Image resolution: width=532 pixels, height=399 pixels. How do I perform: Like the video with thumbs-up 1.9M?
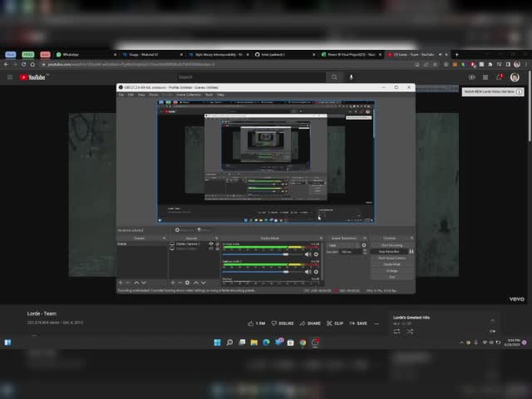[x=257, y=323]
